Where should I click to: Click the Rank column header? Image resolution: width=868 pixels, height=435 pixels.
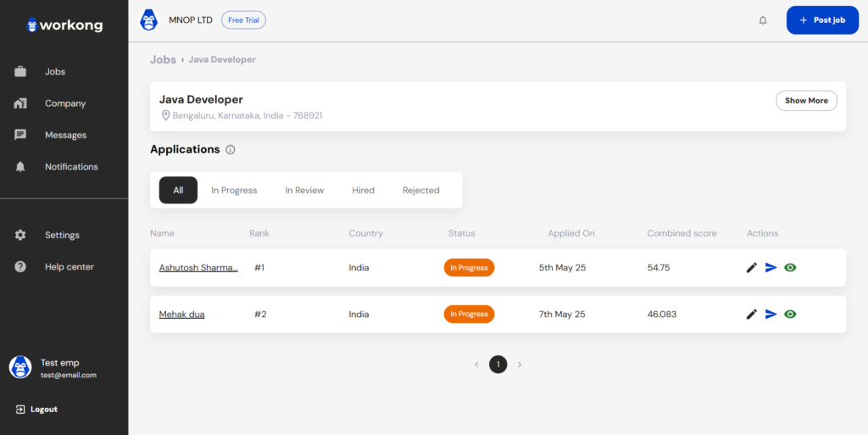pos(259,233)
